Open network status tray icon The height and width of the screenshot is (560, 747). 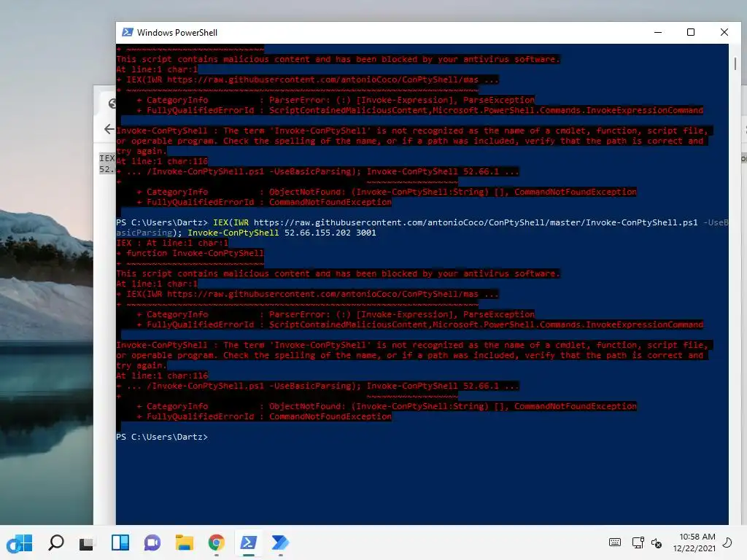click(638, 542)
